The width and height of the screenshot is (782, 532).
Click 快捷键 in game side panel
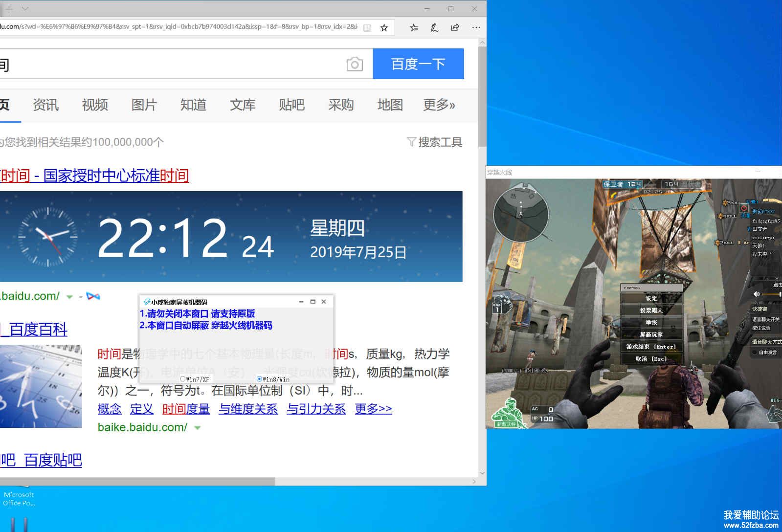760,309
